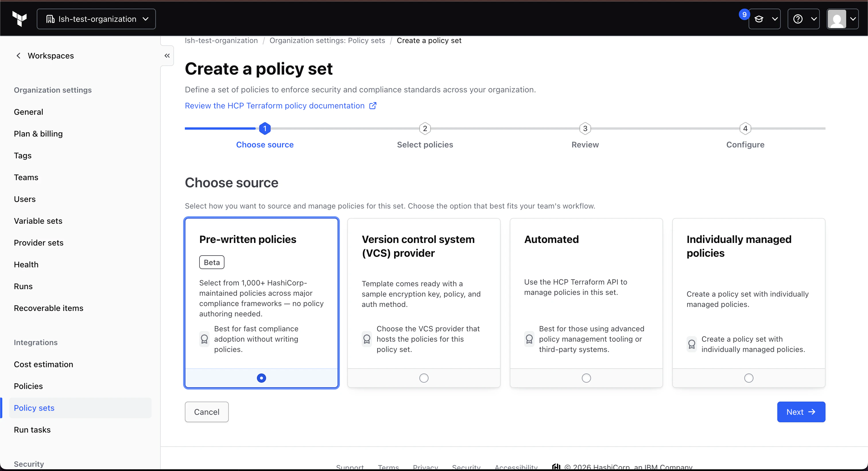
Task: Click the Organization settings: Policy sets breadcrumb
Action: [327, 40]
